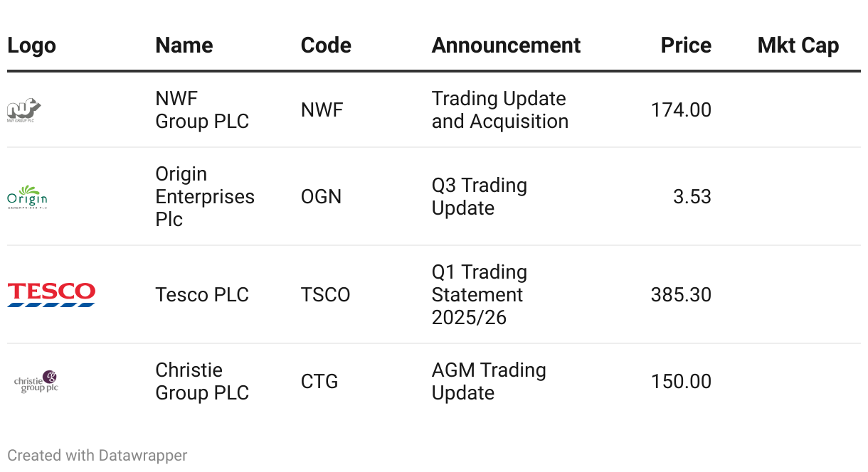Open the Created with Datawrapper link
868x472 pixels.
click(97, 456)
